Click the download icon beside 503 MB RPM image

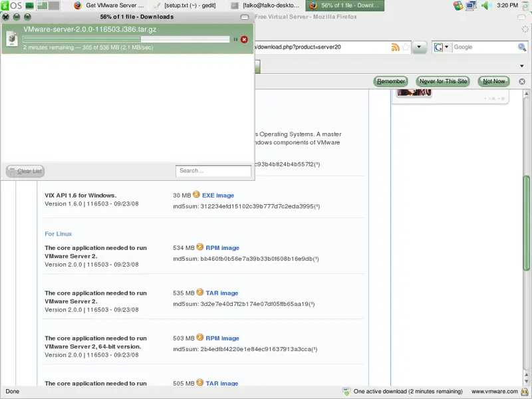click(200, 337)
